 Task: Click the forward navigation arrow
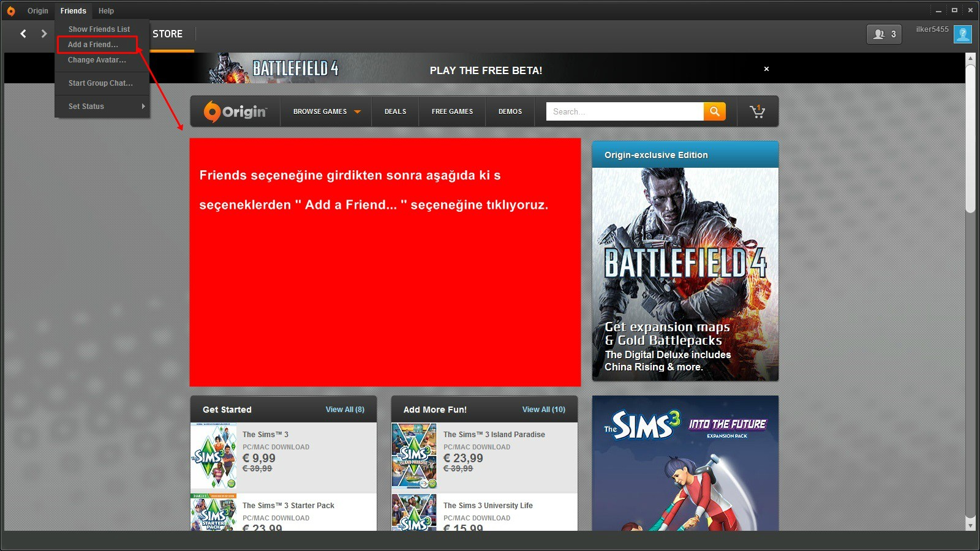pos(44,34)
